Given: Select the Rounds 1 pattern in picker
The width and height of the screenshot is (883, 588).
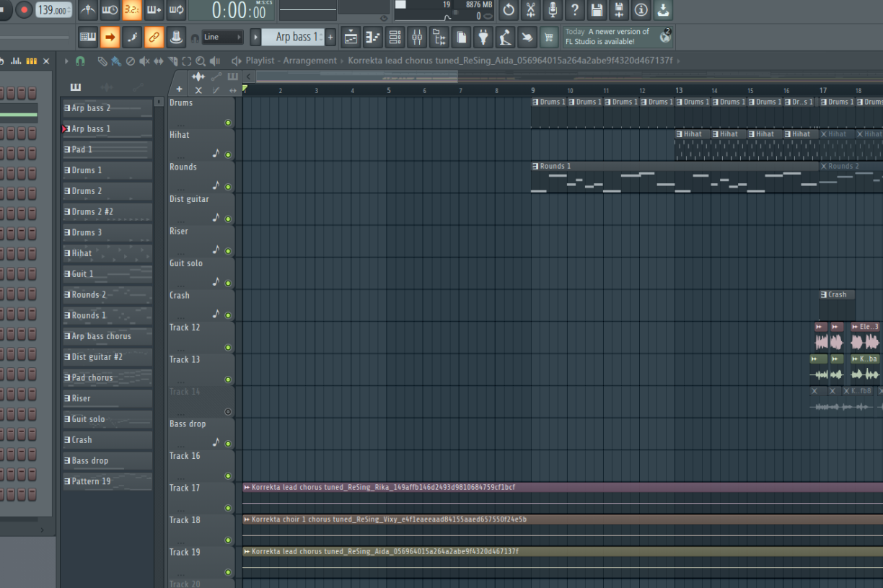Looking at the screenshot, I should pyautogui.click(x=107, y=315).
